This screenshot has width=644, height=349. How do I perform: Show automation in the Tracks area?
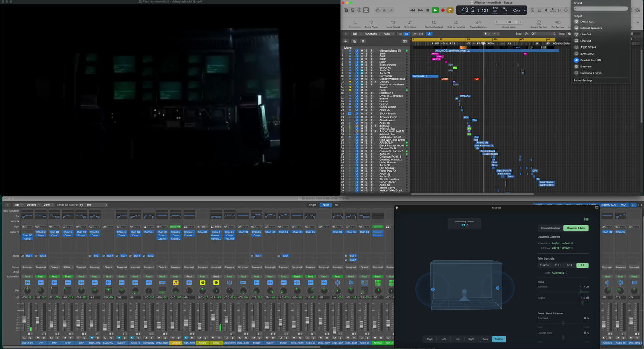pos(414,34)
